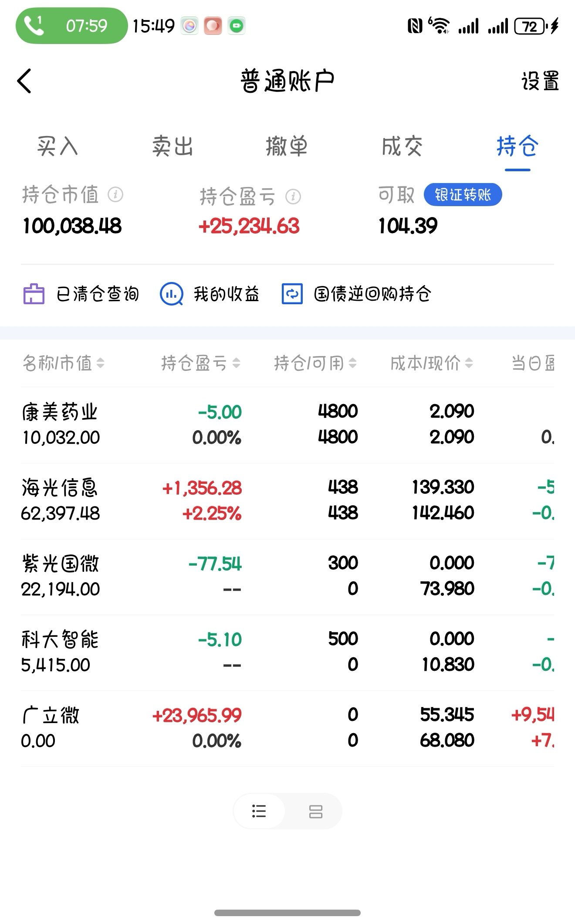Screen dimensions: 575x924
Task: Select the 持仓 tab
Action: (x=517, y=146)
